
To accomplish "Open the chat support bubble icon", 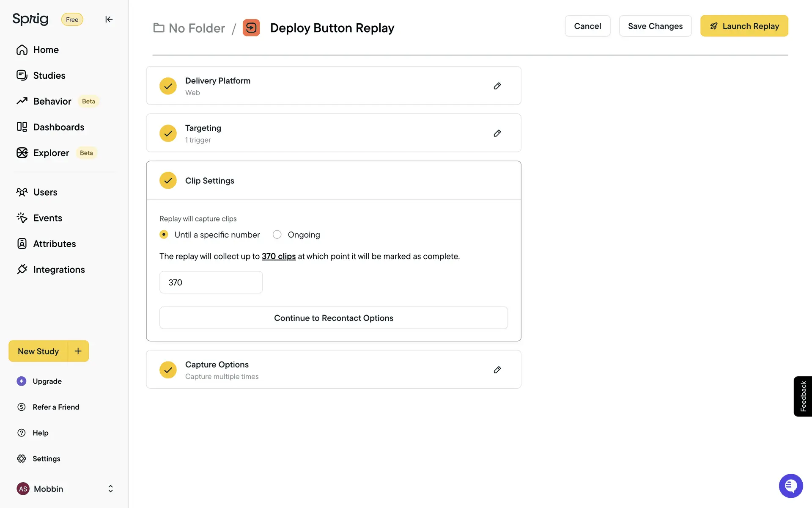I will pos(790,486).
